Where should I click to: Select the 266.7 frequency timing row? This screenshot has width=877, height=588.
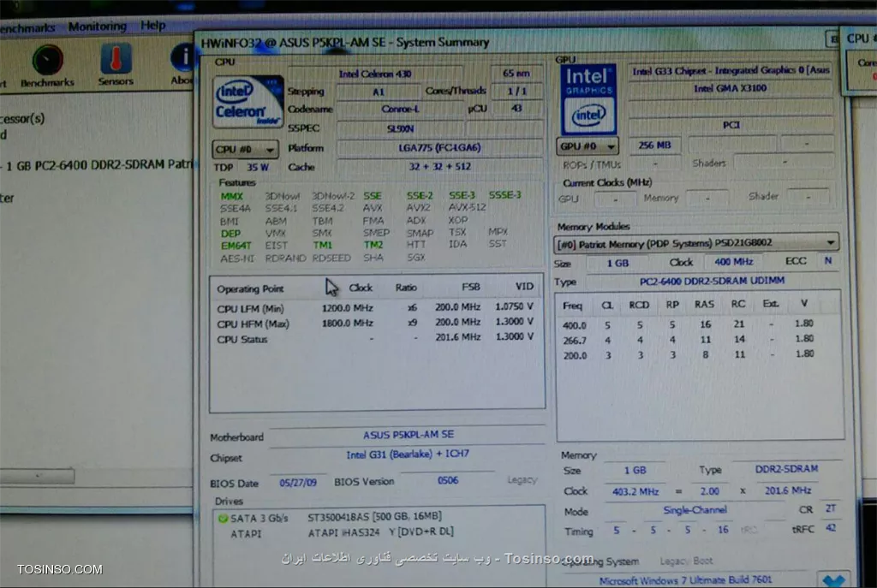pos(688,339)
